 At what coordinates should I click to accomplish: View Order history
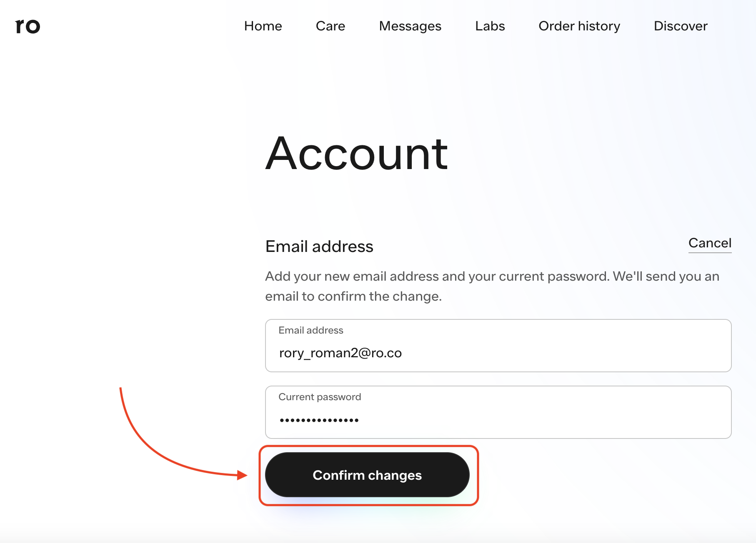(x=579, y=26)
